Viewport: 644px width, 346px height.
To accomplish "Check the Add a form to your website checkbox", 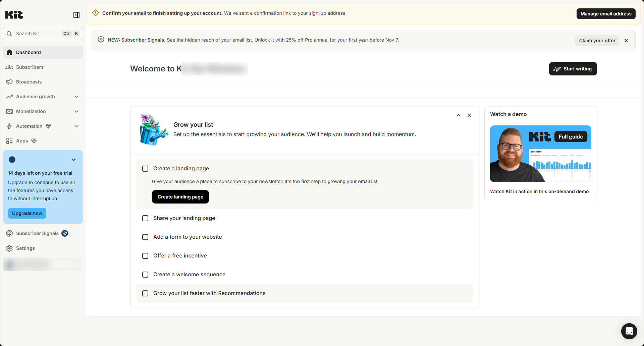I will coord(145,237).
